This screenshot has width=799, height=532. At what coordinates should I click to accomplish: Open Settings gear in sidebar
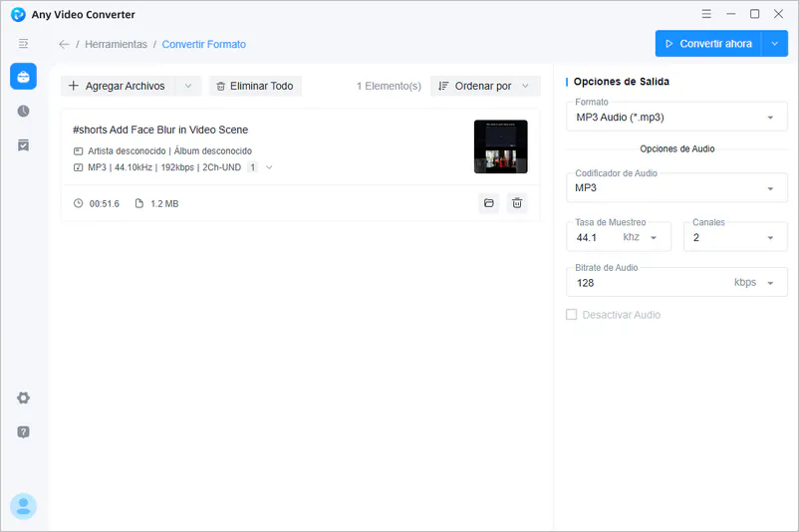24,398
